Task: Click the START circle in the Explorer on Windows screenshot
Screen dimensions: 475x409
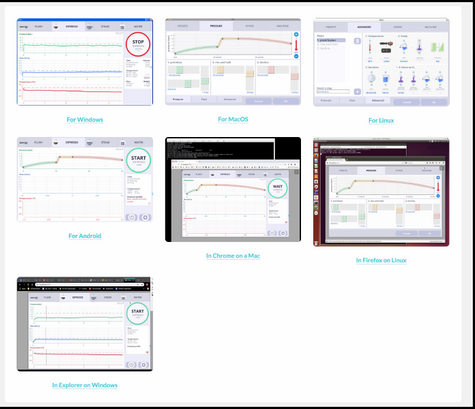Action: point(137,313)
